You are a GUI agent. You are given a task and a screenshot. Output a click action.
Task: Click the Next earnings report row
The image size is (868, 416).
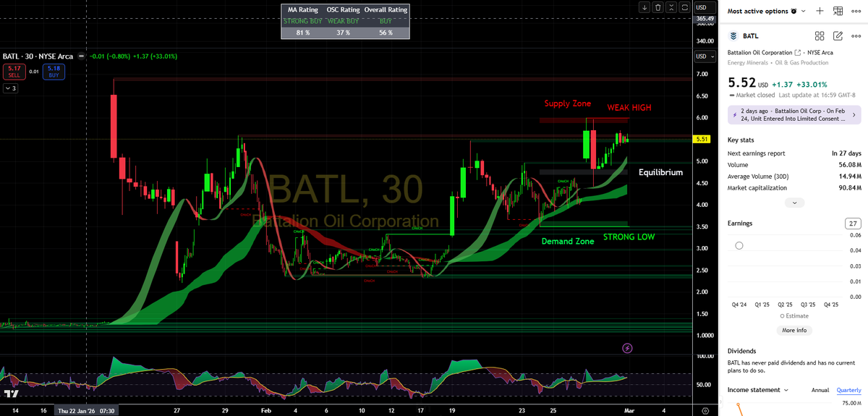tap(794, 153)
